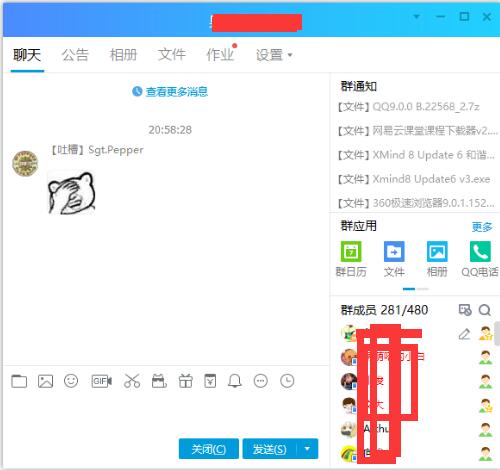Open the send options arrow beside 发送
The image size is (500, 470).
(307, 449)
